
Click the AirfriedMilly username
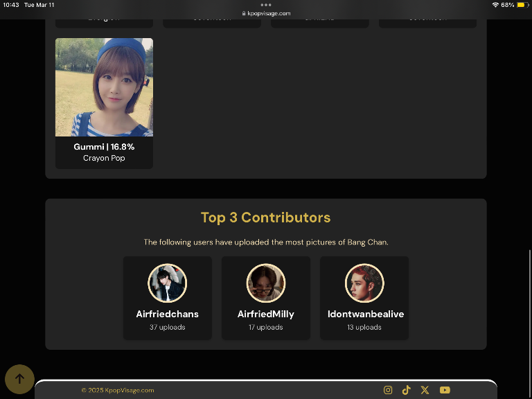click(266, 314)
